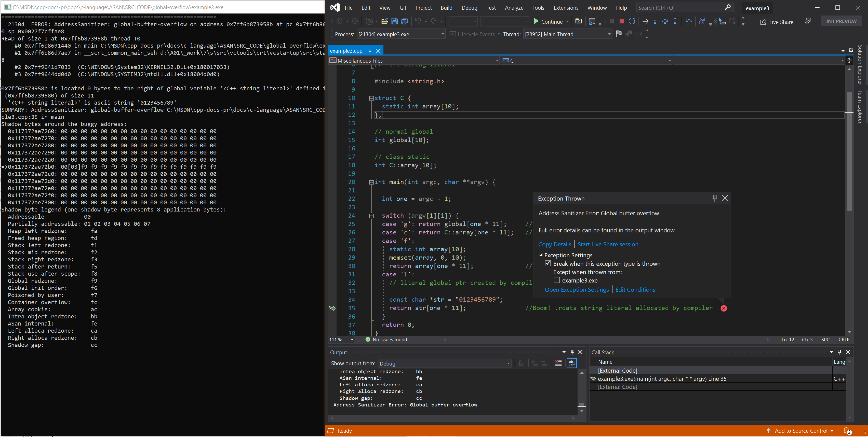
Task: Click the Stop Debugging red square
Action: click(622, 21)
